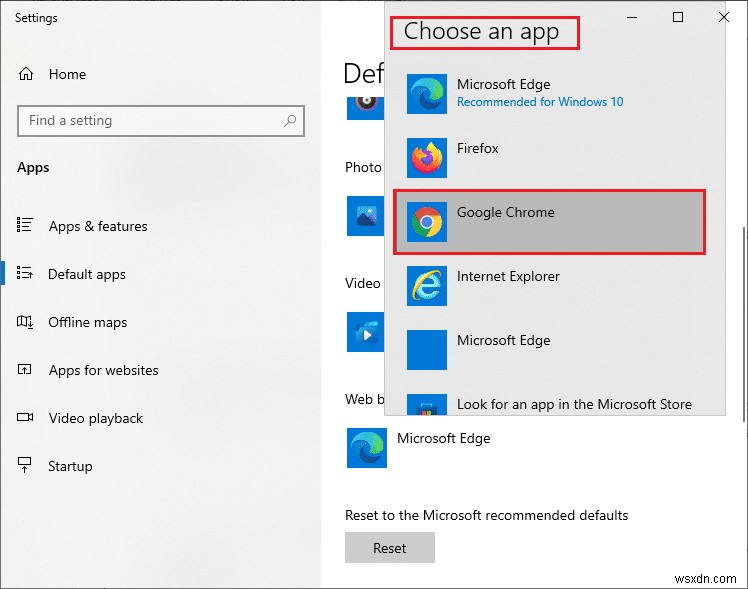748x589 pixels.
Task: Click the Microsoft Store bag icon
Action: tap(427, 404)
